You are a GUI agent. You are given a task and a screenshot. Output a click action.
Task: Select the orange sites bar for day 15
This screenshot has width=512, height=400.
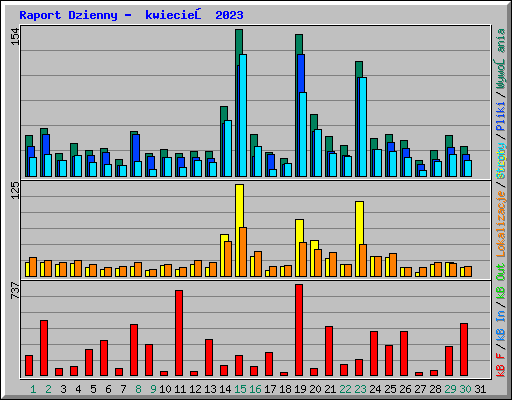point(243,252)
